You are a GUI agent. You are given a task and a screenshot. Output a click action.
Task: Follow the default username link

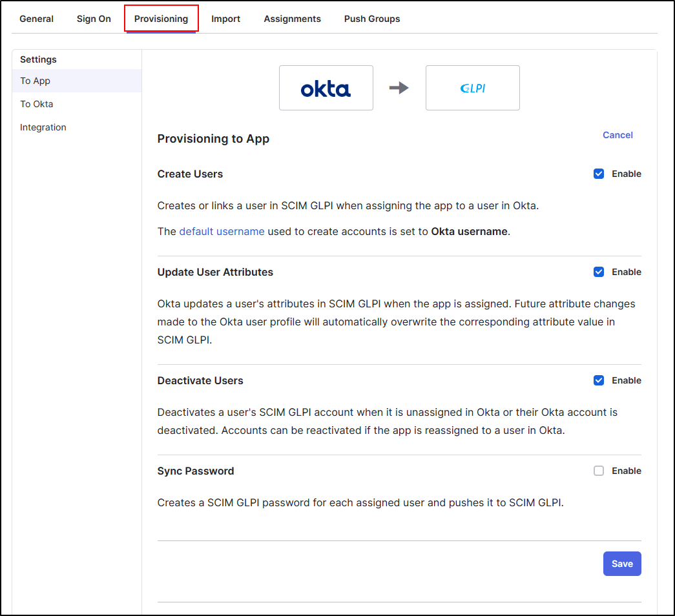pos(222,231)
